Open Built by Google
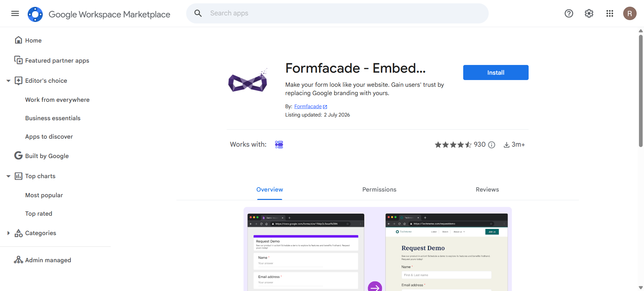This screenshot has width=644, height=291. (47, 156)
